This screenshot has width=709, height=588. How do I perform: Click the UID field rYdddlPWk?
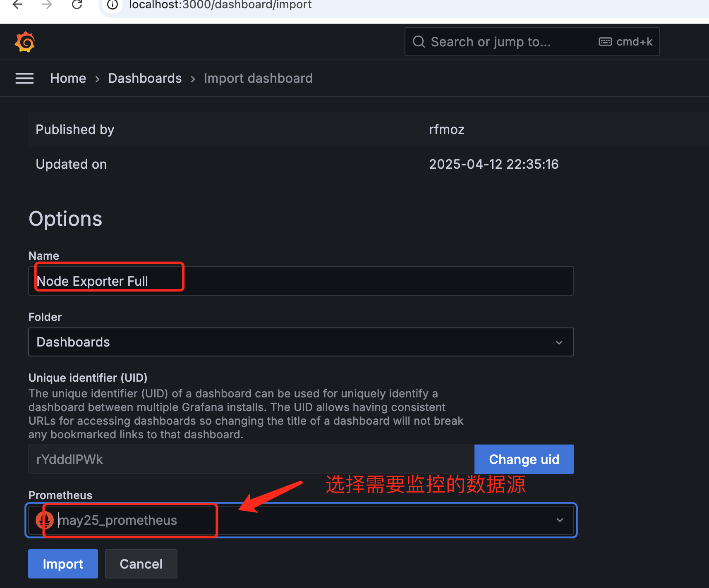pyautogui.click(x=251, y=459)
